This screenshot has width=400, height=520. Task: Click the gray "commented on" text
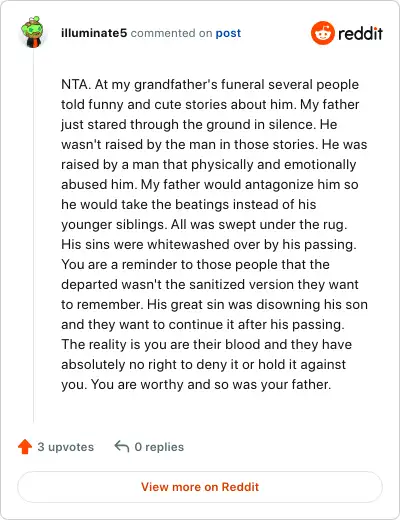pyautogui.click(x=171, y=33)
